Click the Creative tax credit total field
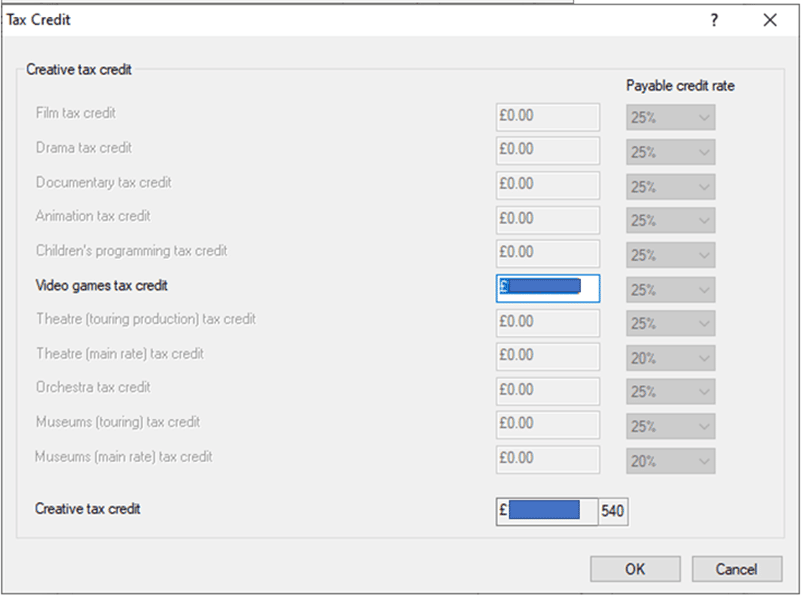Viewport: 803px width, 597px height. click(547, 511)
